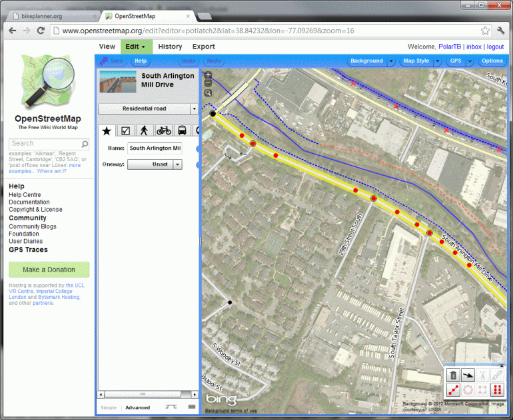Reload the page with browser refresh icon
Image resolution: width=513 pixels, height=420 pixels.
click(x=41, y=31)
